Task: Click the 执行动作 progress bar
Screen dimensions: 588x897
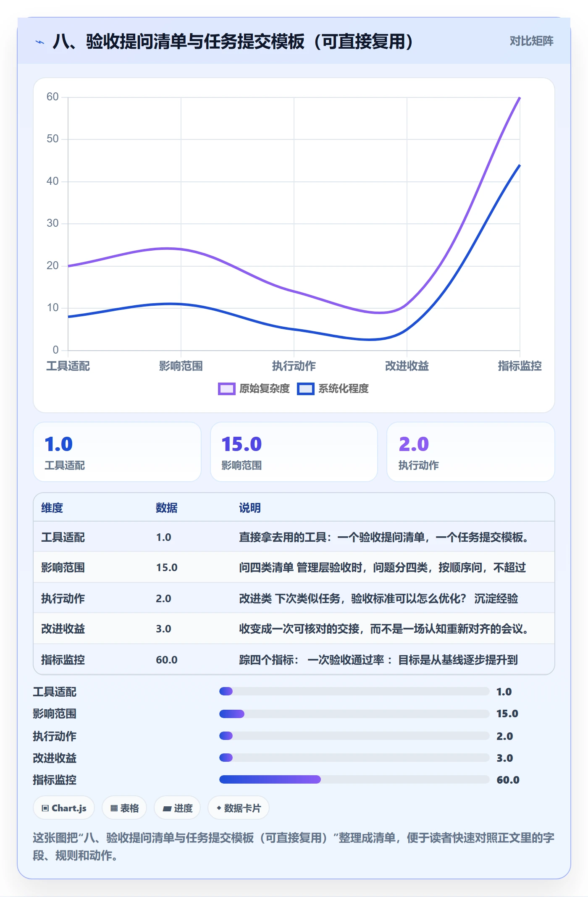Action: (x=354, y=736)
